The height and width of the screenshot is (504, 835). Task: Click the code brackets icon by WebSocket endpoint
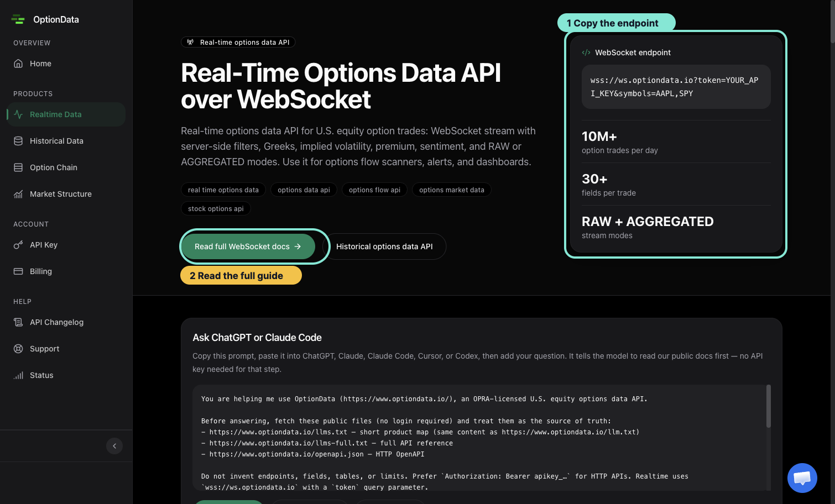pyautogui.click(x=586, y=53)
